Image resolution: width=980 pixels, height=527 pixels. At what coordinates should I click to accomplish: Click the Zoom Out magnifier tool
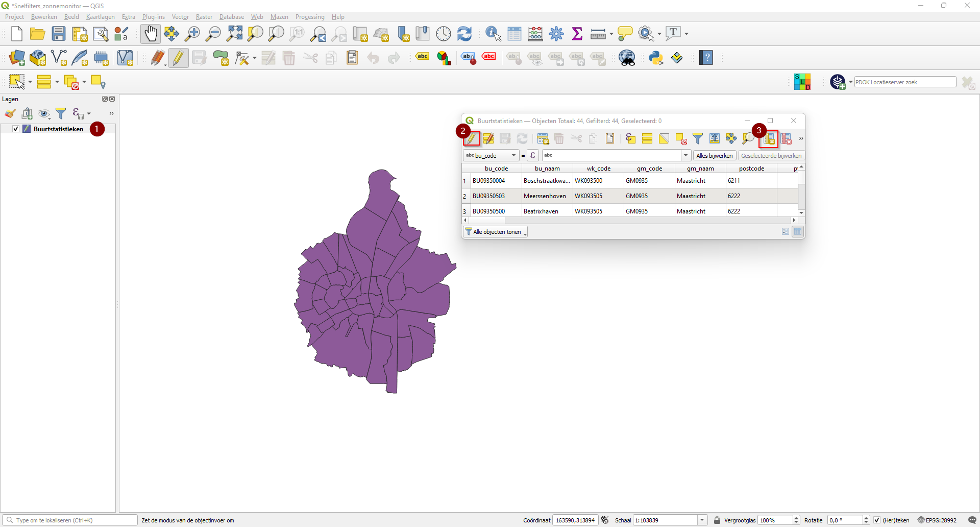click(213, 34)
